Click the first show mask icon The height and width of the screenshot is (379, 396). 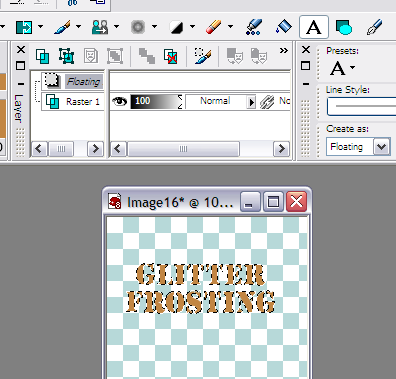[235, 56]
